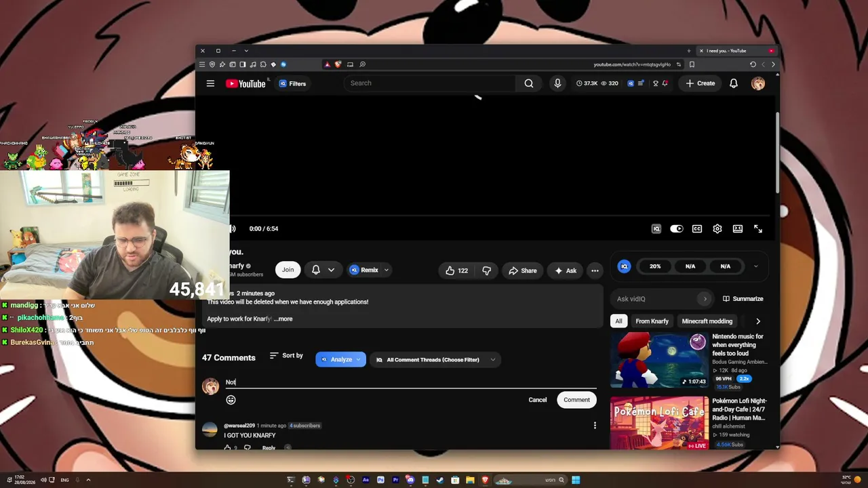Reload the page in the browser

753,64
